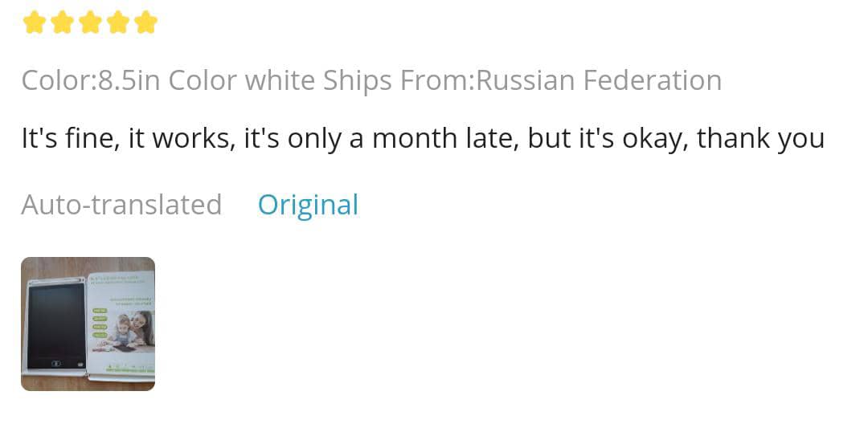
Task: Click the "Russian Federation" text
Action: (599, 80)
